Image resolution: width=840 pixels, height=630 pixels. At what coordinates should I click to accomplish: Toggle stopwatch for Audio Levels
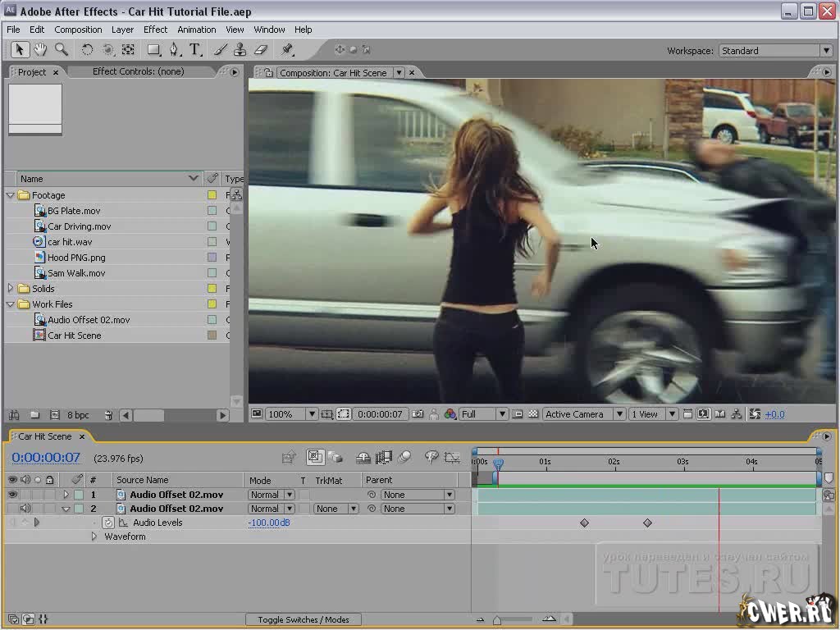(107, 523)
